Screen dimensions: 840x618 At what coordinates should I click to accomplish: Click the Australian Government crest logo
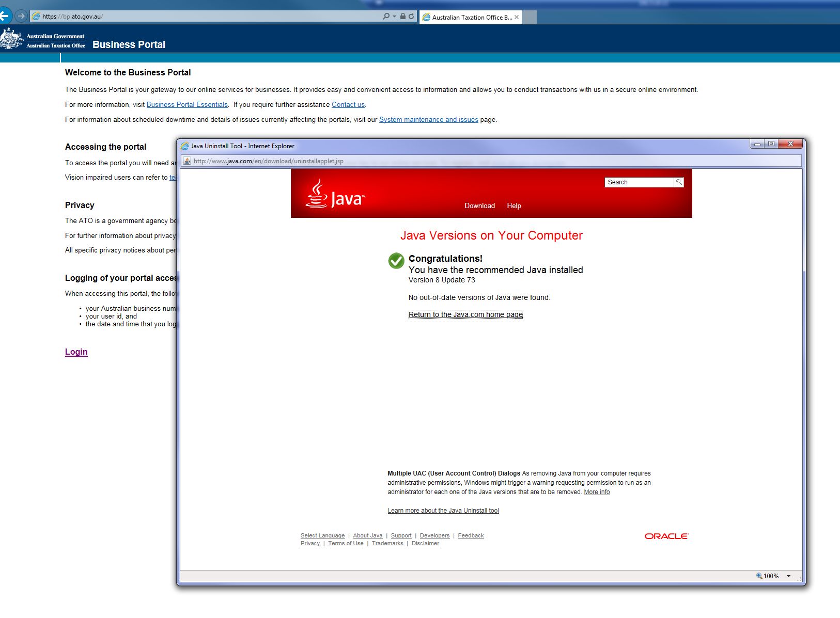[x=11, y=39]
